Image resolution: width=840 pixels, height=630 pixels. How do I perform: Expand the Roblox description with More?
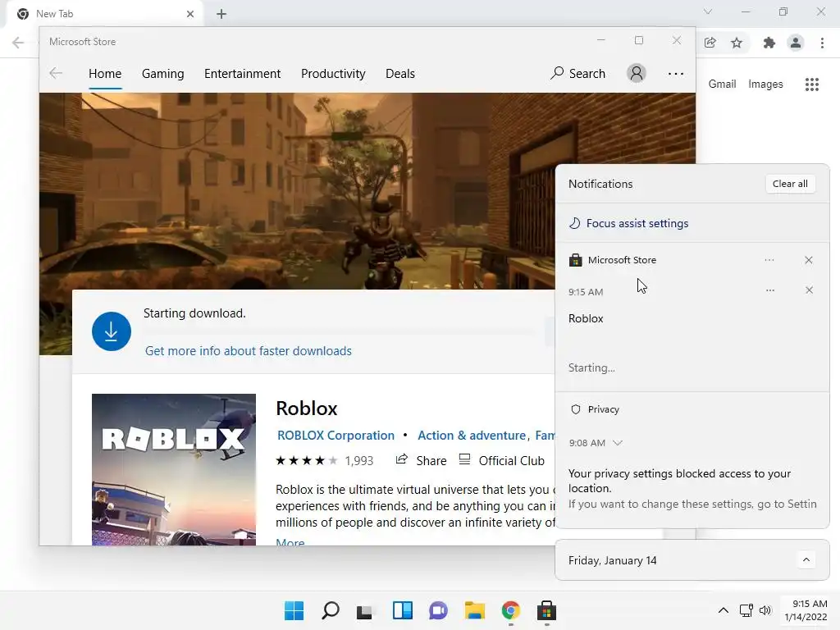click(290, 542)
